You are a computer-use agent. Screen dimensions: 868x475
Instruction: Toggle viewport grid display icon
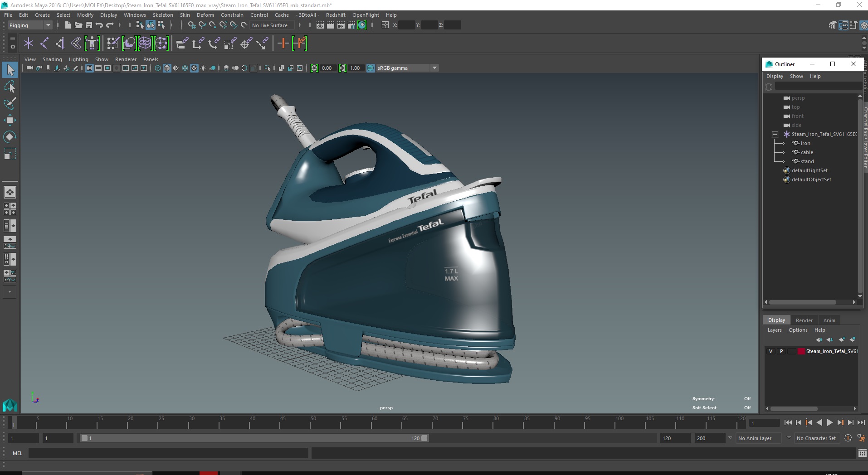point(89,68)
